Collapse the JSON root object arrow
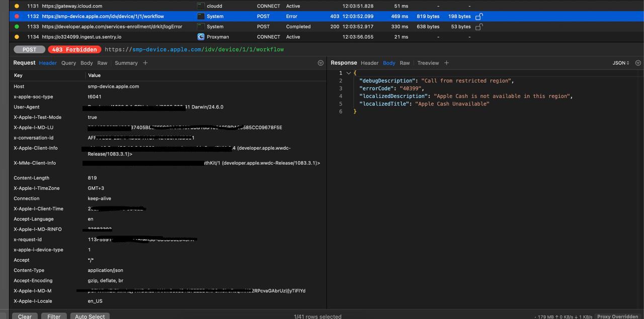 (x=348, y=73)
